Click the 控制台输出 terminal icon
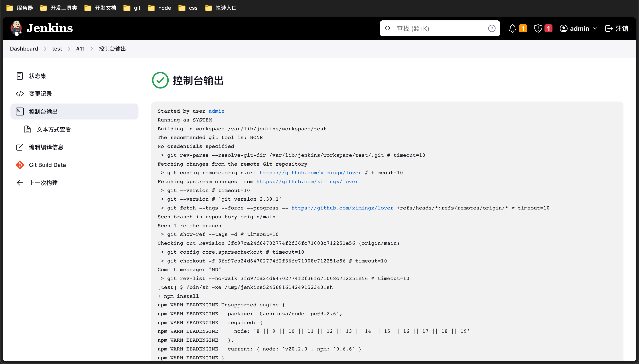 point(20,112)
